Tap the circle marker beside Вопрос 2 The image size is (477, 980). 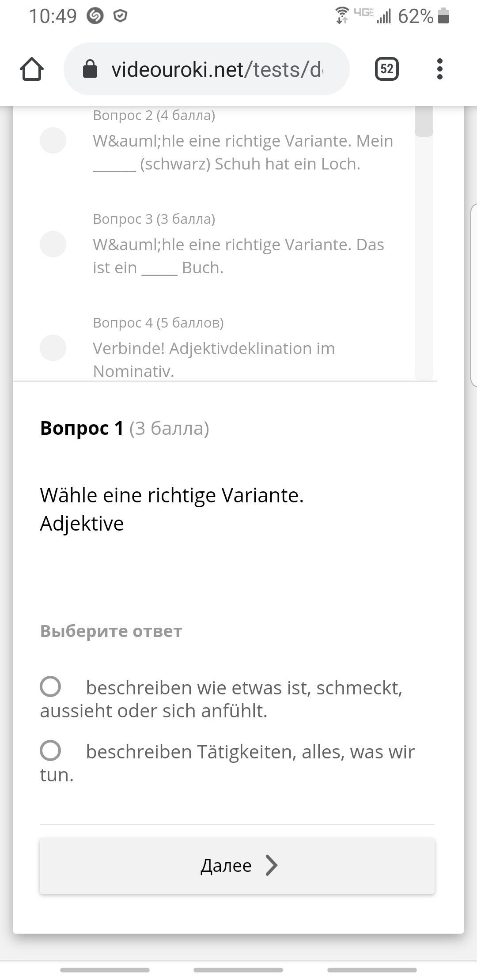[53, 140]
